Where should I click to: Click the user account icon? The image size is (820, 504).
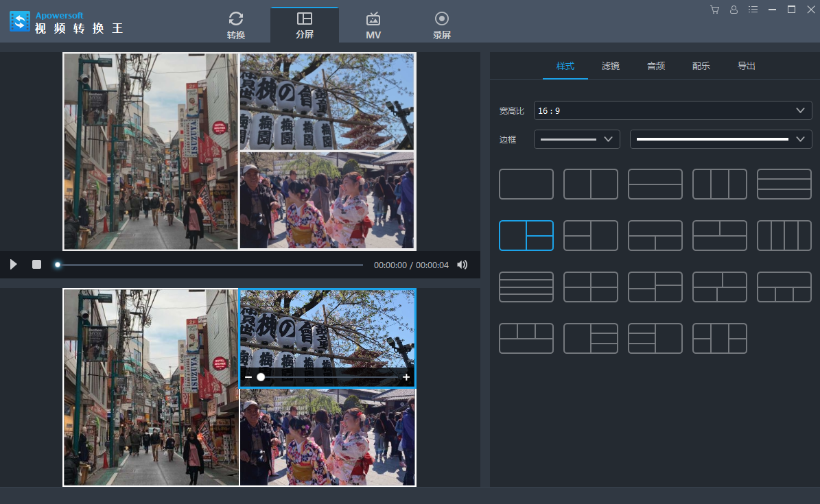pos(734,10)
